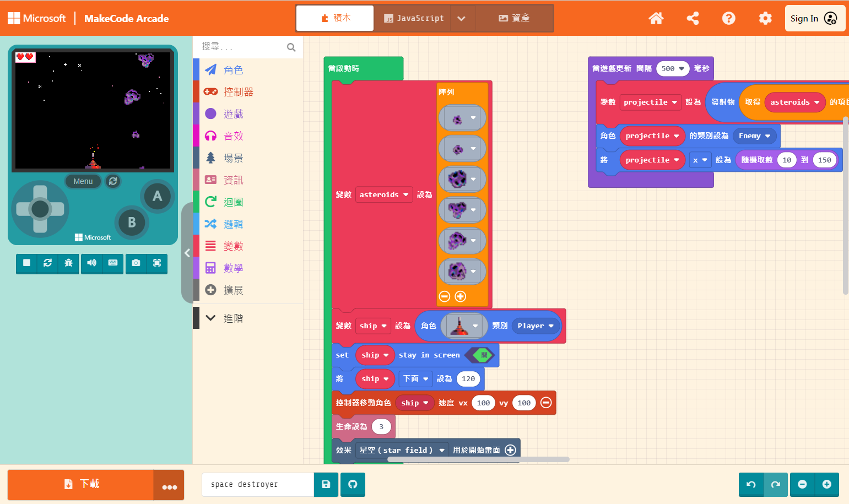Open the Enemy class dropdown
Image resolution: width=849 pixels, height=504 pixels.
754,136
